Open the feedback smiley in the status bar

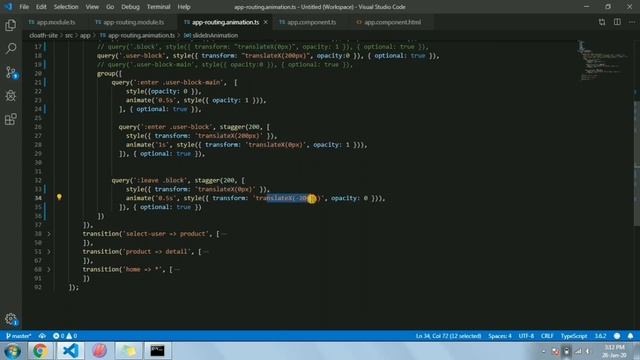617,336
